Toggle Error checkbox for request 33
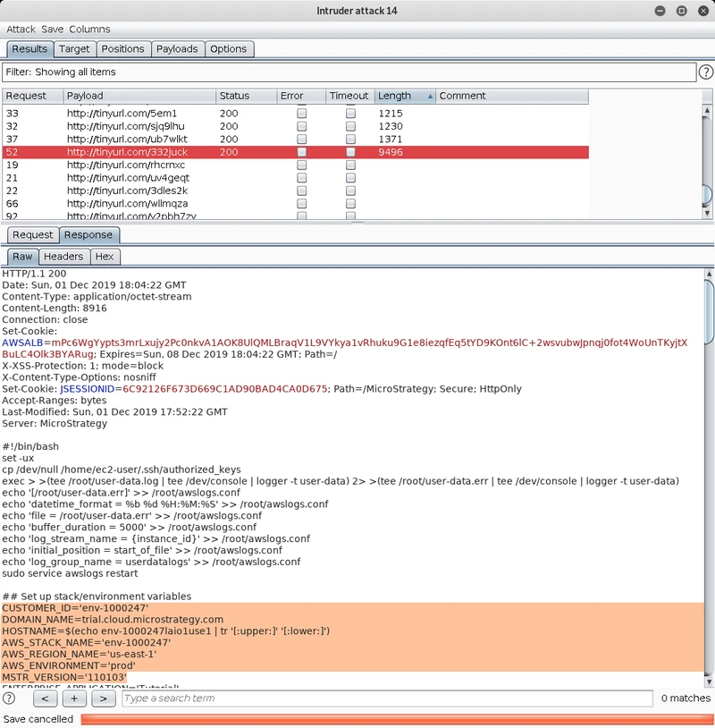 point(301,114)
